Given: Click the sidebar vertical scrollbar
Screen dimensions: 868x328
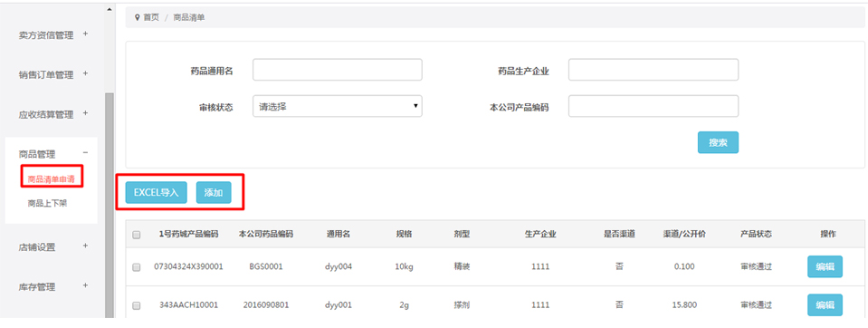Looking at the screenshot, I should pyautogui.click(x=109, y=205).
